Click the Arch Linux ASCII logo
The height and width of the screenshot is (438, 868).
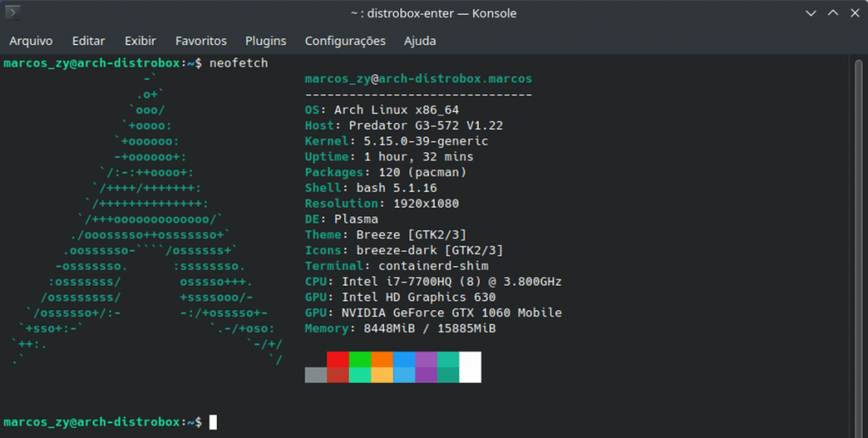pyautogui.click(x=147, y=219)
